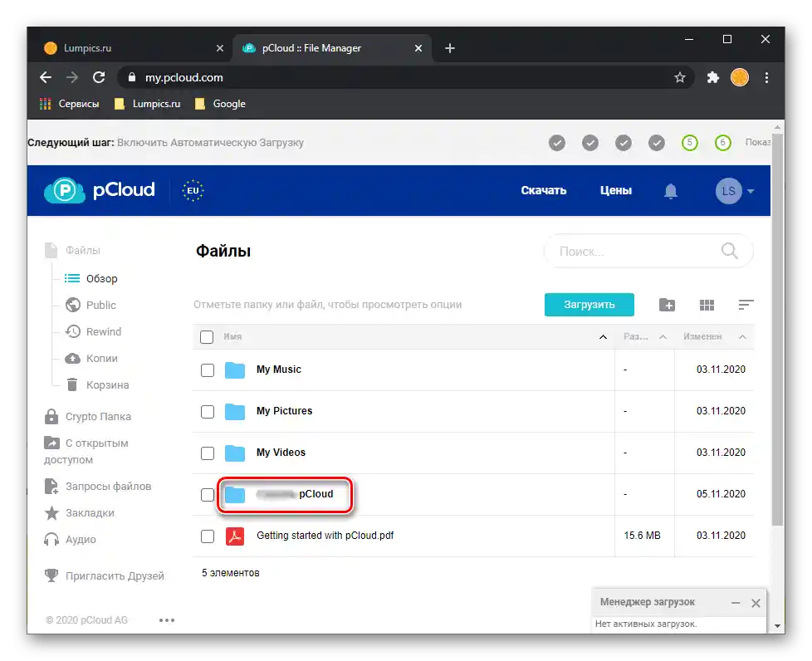Click the PDF icon of Getting started file
812x661 pixels.
235,536
